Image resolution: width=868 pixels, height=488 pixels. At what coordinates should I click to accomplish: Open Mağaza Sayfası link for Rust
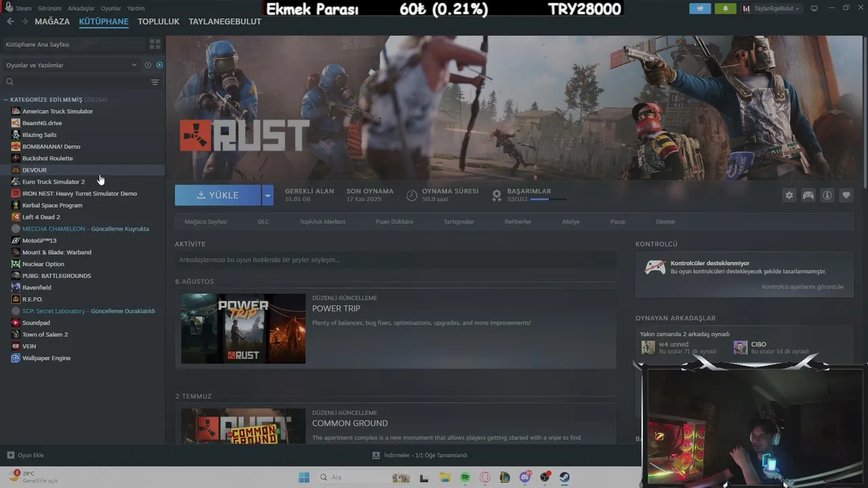click(x=206, y=222)
